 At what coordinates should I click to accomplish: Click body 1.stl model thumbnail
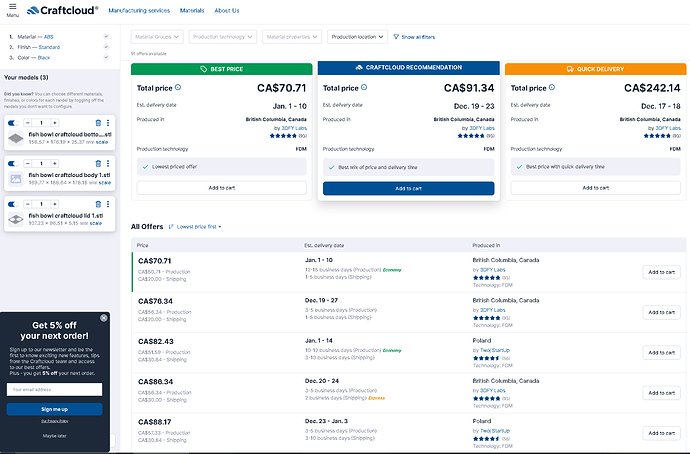(x=16, y=179)
